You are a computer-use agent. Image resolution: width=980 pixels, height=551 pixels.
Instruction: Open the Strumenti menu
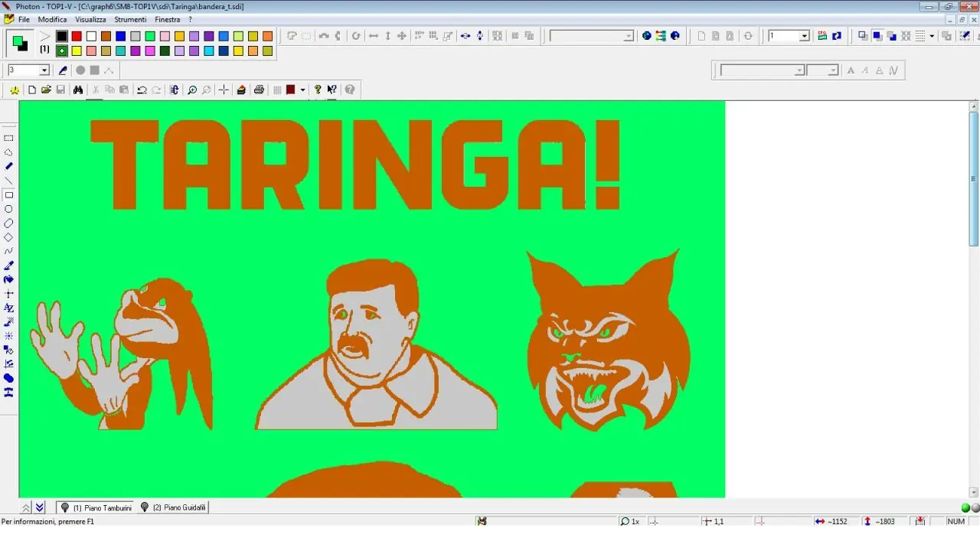[130, 19]
